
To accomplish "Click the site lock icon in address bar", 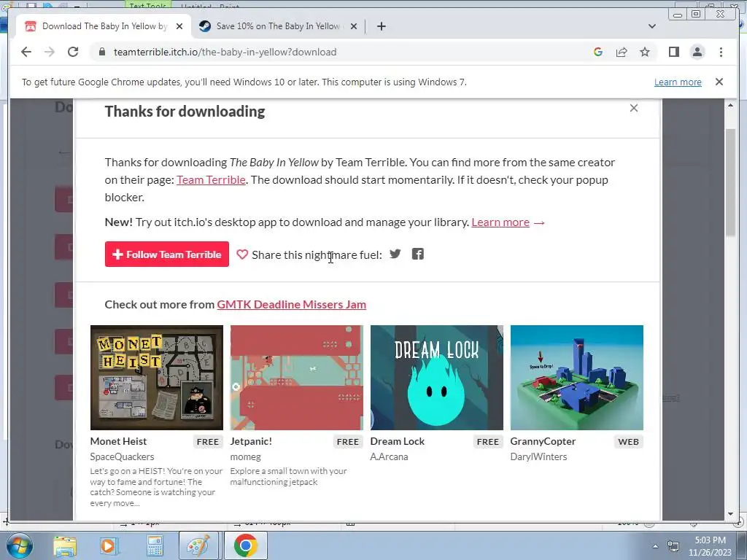I will tap(101, 52).
